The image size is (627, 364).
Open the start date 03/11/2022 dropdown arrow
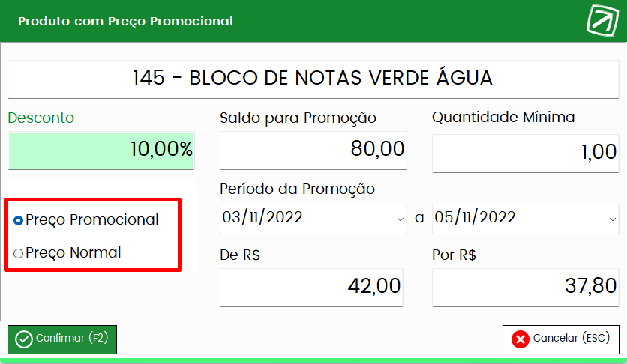(400, 219)
